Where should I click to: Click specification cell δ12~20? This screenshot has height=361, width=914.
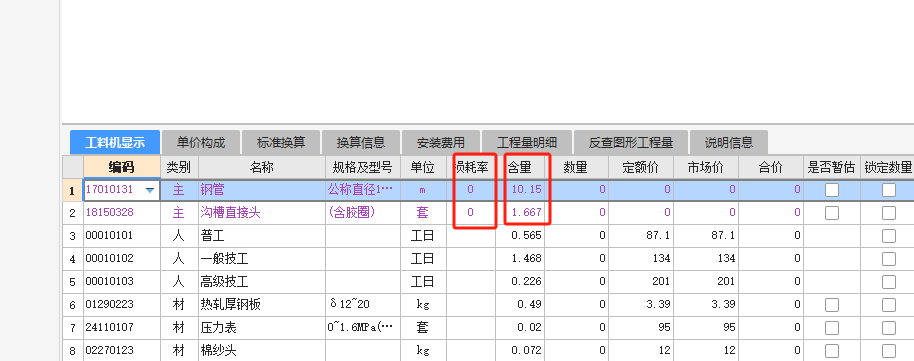pyautogui.click(x=363, y=305)
